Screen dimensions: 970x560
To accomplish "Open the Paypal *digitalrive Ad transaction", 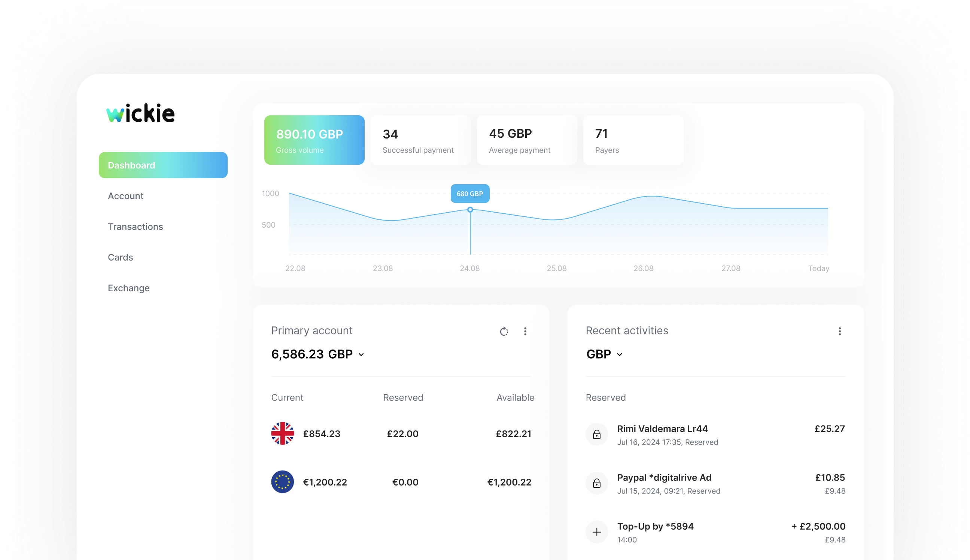I will tap(715, 484).
